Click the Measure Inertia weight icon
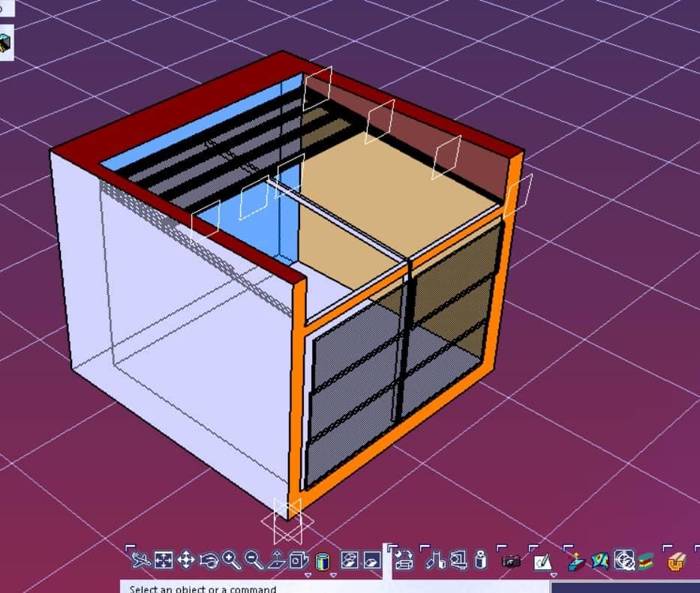Screen dimensions: 700x593 pos(481,560)
